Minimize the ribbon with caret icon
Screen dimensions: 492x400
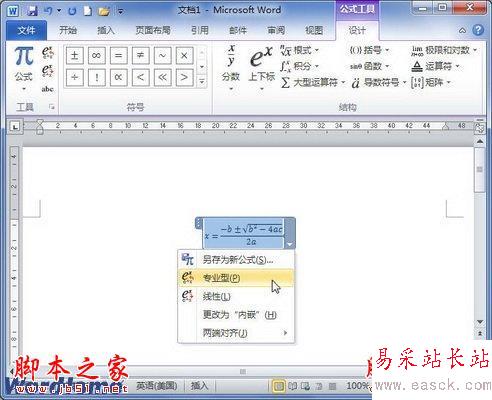(462, 31)
